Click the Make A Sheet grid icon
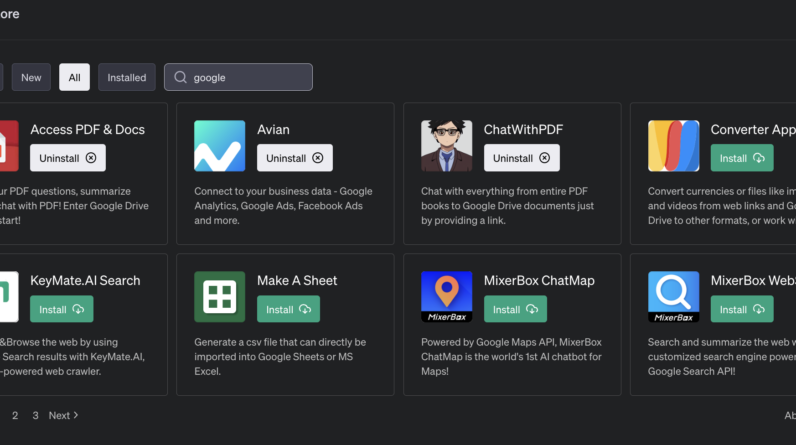Screen dimensions: 796x445 click(219, 297)
